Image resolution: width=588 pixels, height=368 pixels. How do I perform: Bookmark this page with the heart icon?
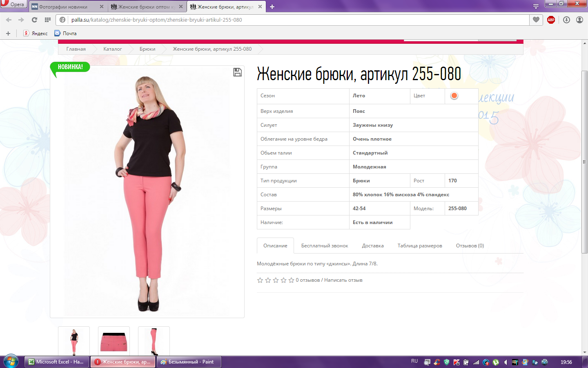(536, 20)
